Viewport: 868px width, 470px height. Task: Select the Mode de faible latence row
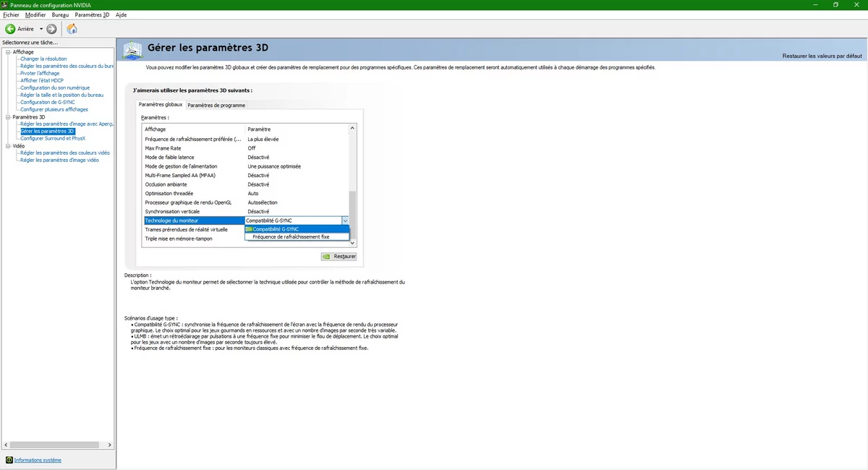(x=245, y=157)
